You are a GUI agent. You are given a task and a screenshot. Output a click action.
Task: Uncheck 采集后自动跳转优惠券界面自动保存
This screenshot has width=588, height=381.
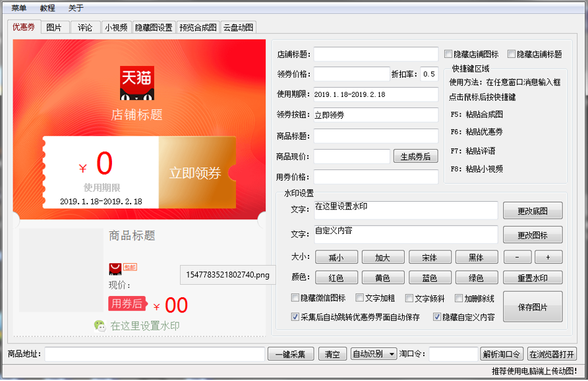pos(295,317)
